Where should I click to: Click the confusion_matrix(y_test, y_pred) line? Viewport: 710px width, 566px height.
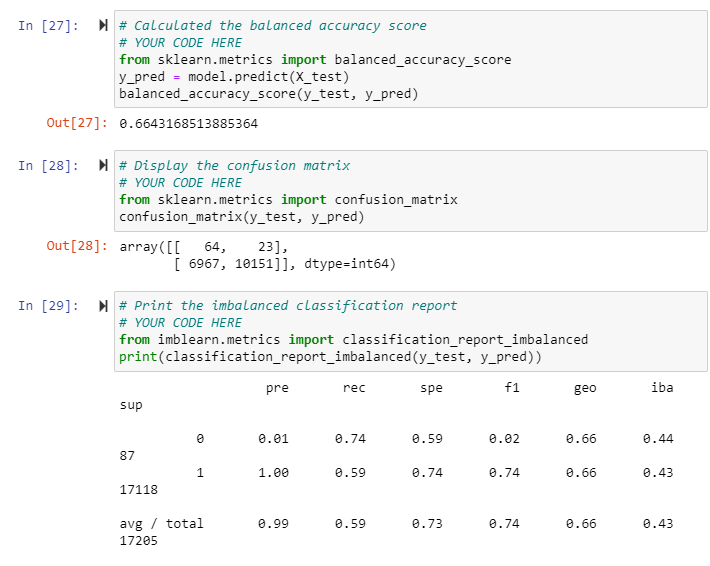click(x=242, y=217)
